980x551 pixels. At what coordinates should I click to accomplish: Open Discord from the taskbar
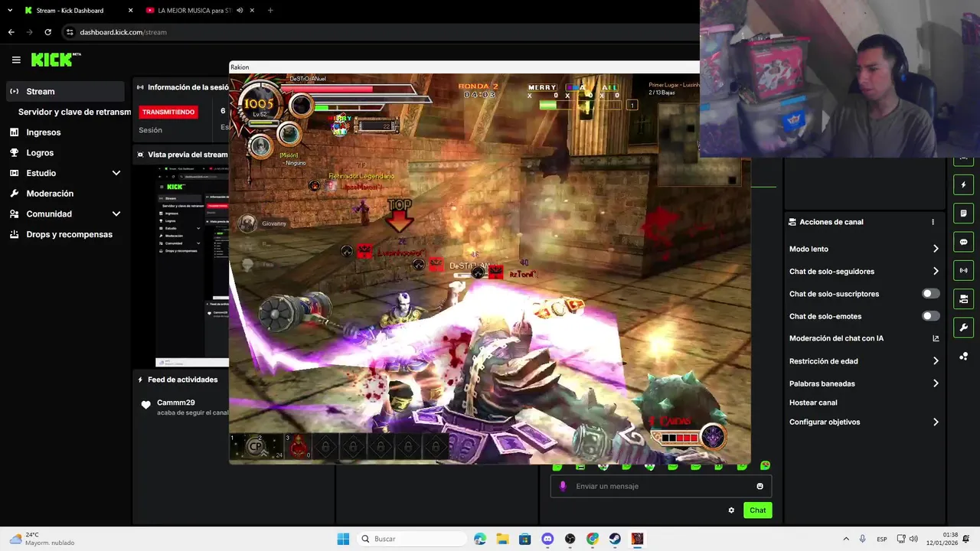point(547,539)
